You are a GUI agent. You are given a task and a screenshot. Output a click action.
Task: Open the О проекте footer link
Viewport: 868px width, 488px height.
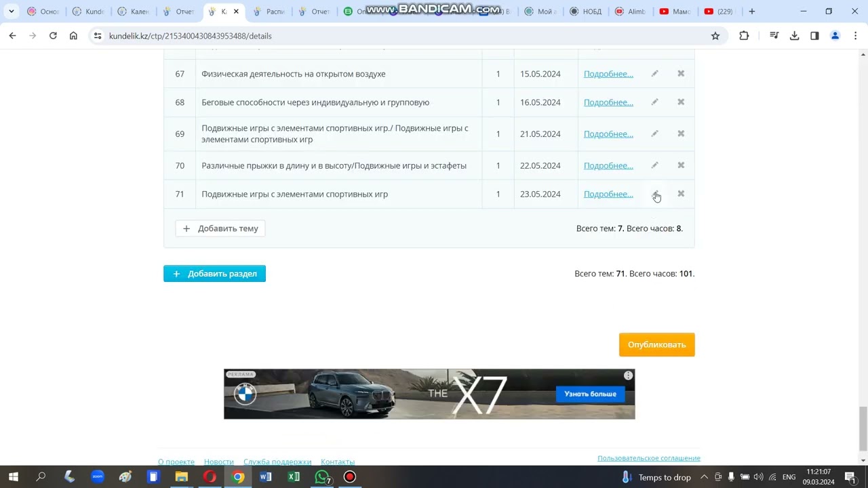pos(176,462)
